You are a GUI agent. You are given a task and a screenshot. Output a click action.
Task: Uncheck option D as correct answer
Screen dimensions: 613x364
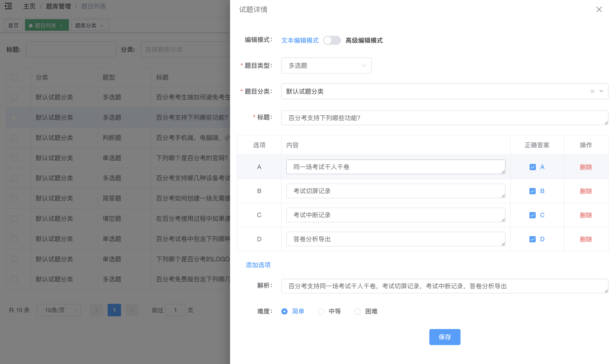click(x=533, y=239)
